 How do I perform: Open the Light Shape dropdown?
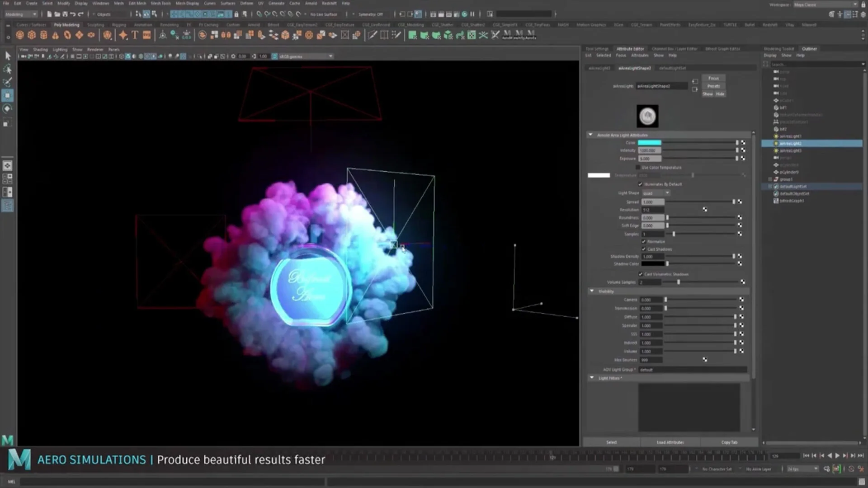pyautogui.click(x=656, y=193)
